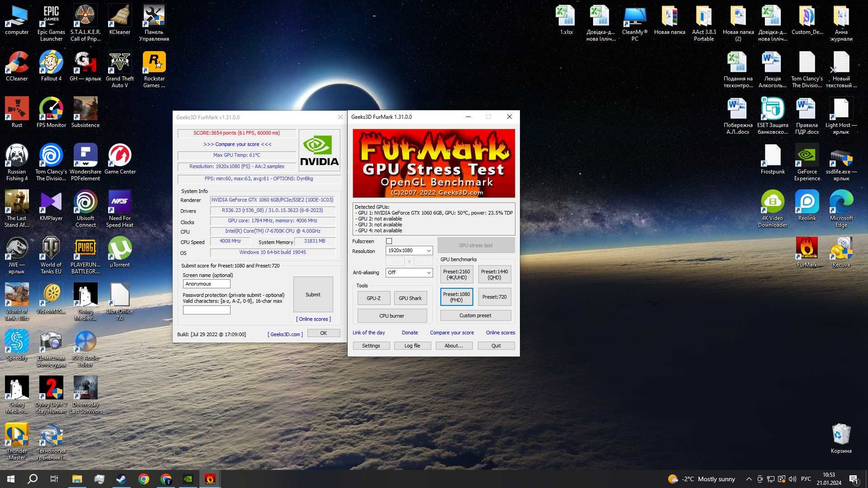Open the Resolution 1920x1080 dropdown

pos(409,251)
